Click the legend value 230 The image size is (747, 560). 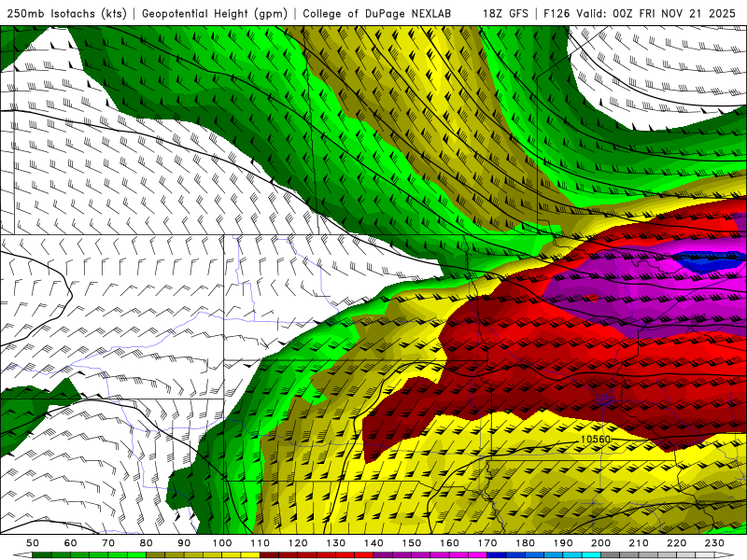point(714,543)
